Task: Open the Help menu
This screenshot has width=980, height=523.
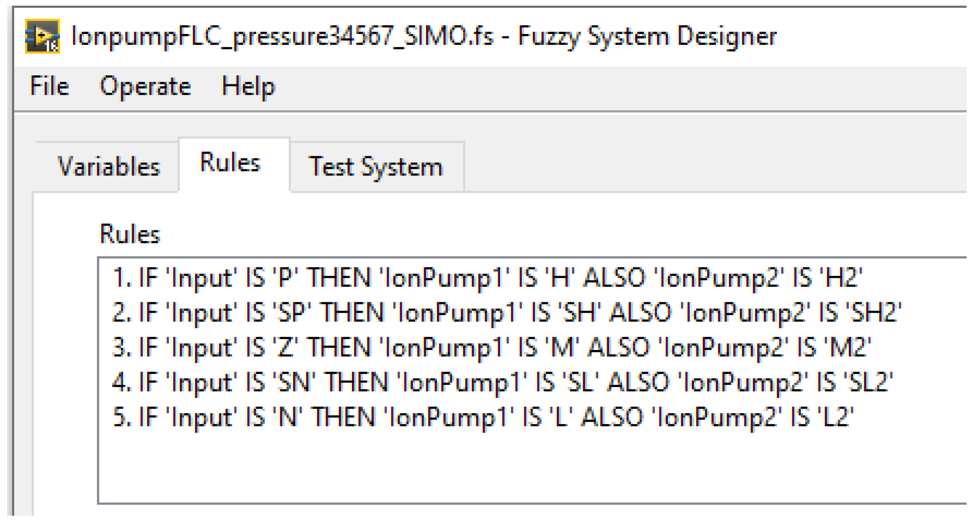Action: tap(248, 86)
